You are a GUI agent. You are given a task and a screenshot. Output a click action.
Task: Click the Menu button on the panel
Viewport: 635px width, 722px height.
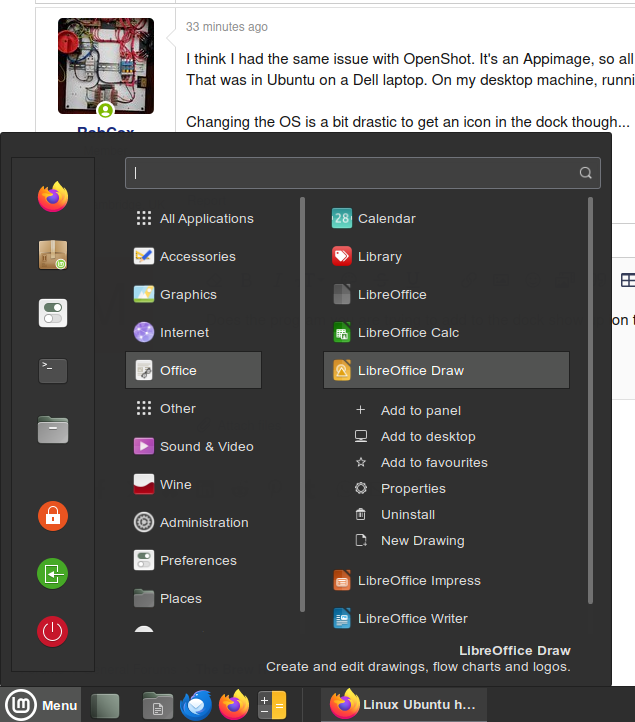42,705
